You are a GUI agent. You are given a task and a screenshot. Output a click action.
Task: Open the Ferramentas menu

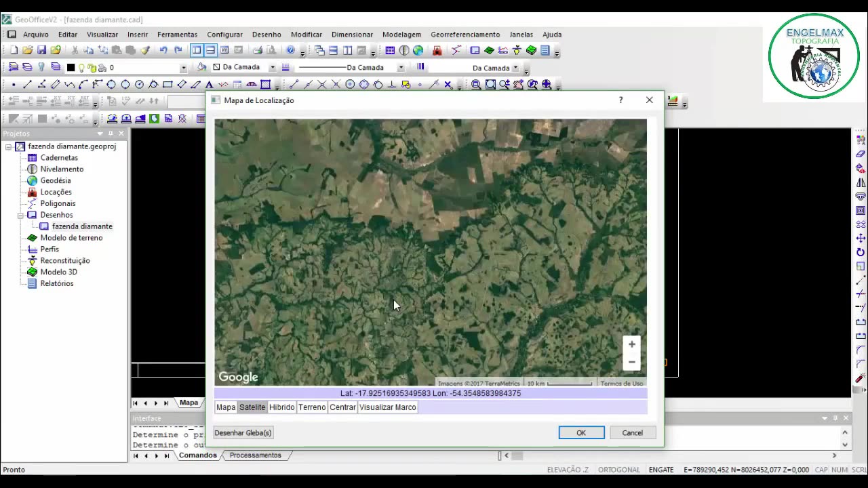[177, 35]
